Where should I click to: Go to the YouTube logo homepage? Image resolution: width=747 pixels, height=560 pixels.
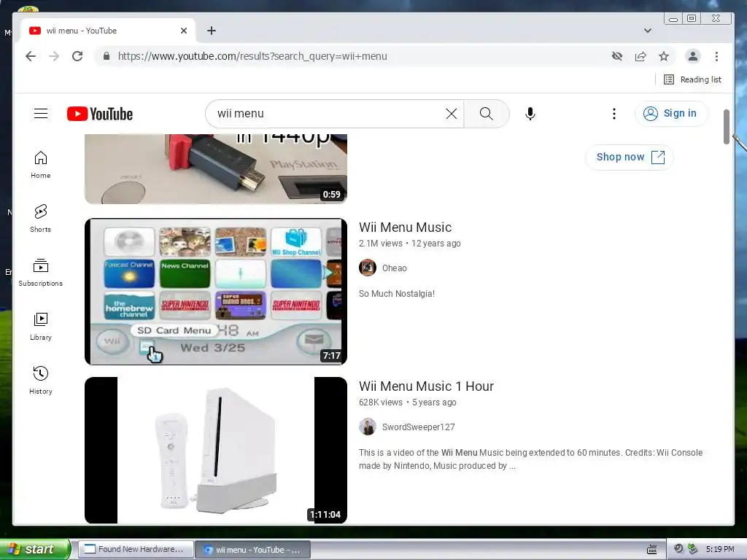99,114
